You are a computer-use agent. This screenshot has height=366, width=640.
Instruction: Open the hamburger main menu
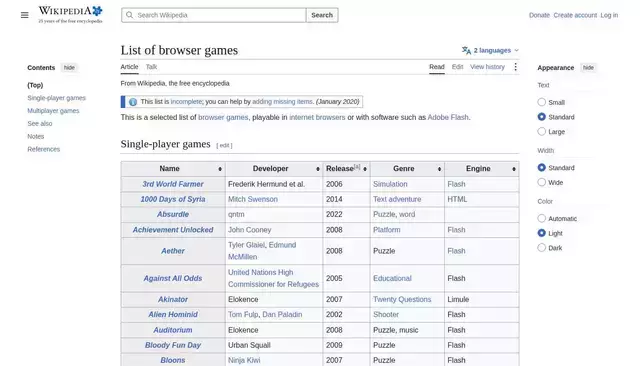[x=24, y=15]
